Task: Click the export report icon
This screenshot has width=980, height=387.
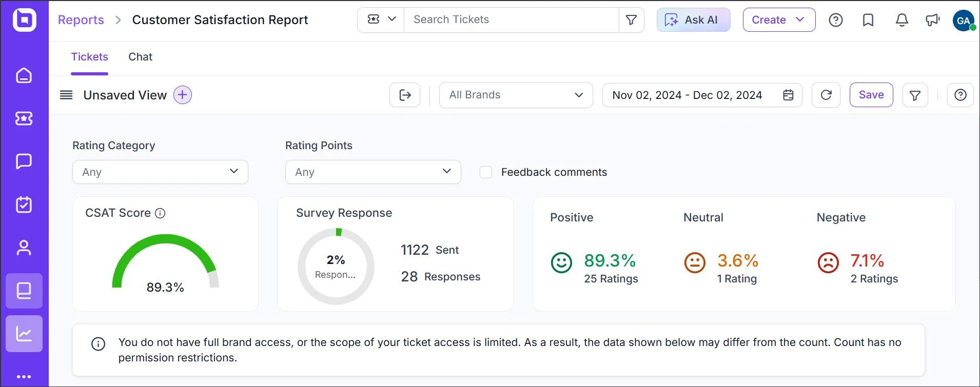Action: pyautogui.click(x=405, y=95)
